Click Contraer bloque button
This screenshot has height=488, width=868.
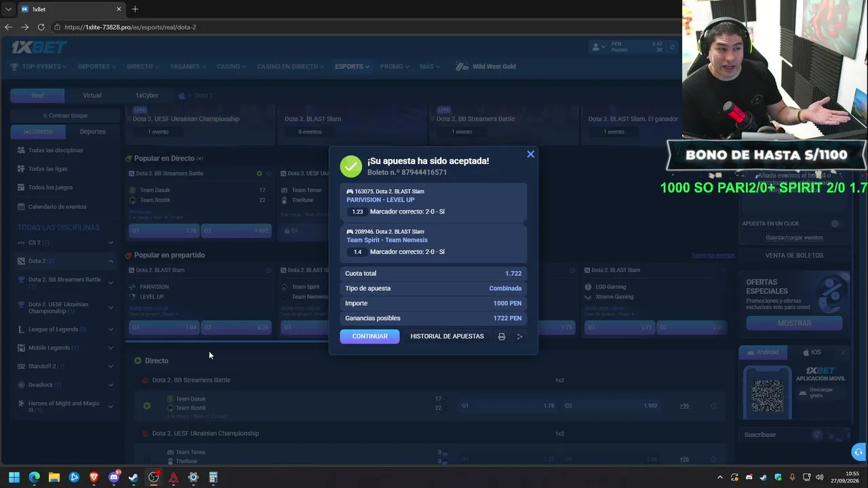click(65, 115)
